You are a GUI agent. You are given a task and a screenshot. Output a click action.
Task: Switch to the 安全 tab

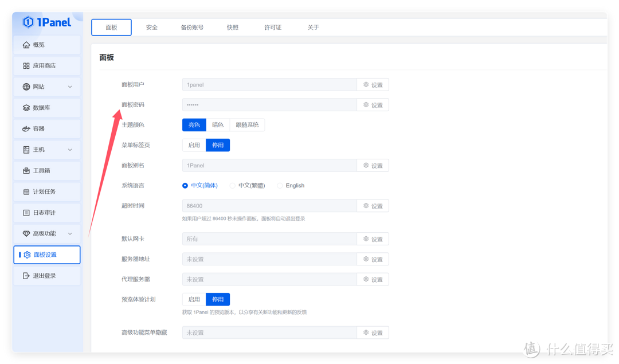[151, 27]
